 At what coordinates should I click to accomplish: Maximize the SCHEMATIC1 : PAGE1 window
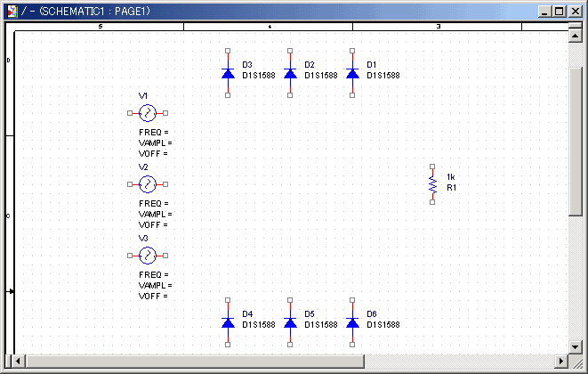point(558,11)
